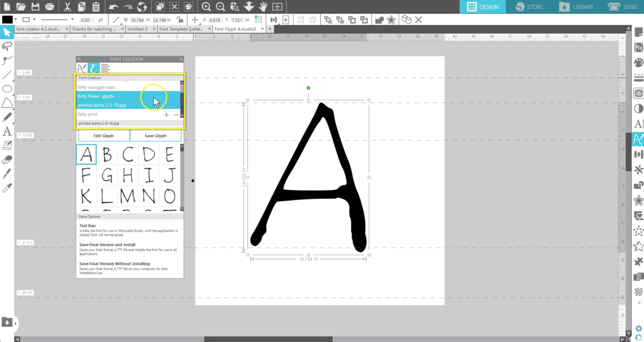Select glyph thumbnail M
Screen dimensions: 644x342
click(x=128, y=196)
